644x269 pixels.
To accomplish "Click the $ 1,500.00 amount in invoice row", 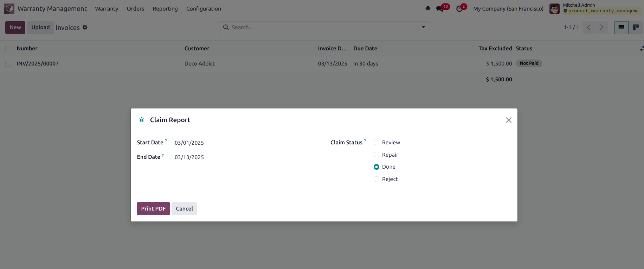I will 499,64.
